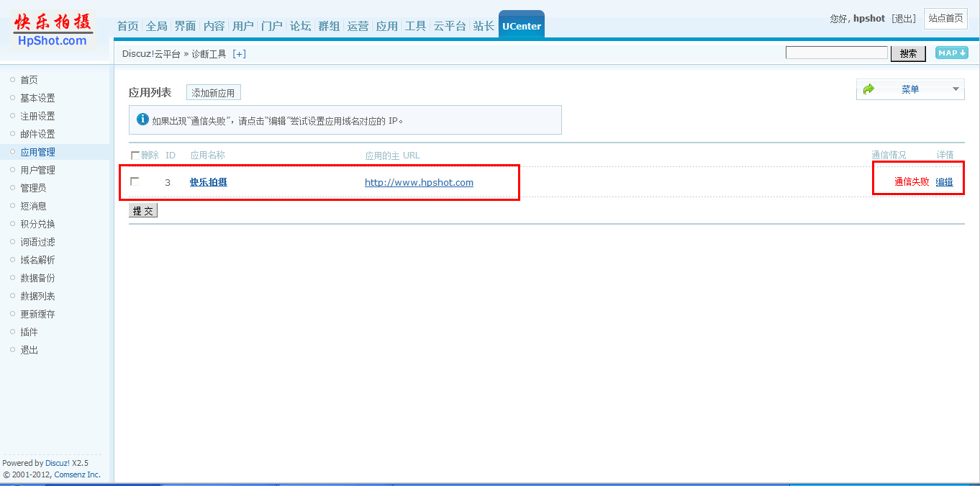Open 词语过滤 in the sidebar
This screenshot has height=486, width=980.
[37, 242]
